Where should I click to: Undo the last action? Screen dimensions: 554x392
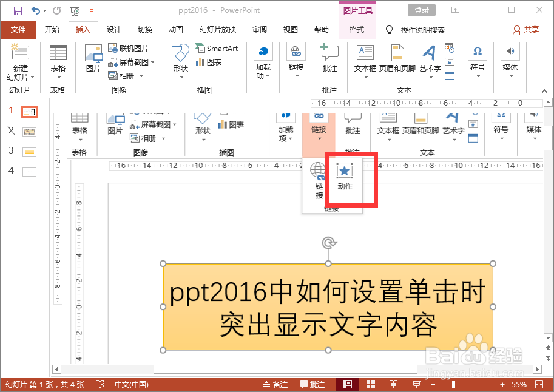coord(36,10)
